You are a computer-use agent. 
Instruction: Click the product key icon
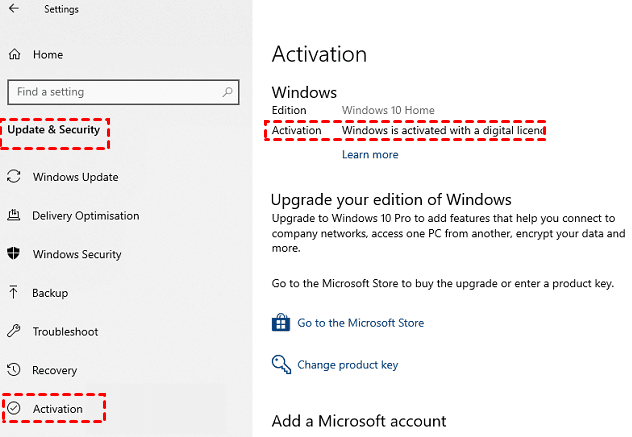pos(280,364)
